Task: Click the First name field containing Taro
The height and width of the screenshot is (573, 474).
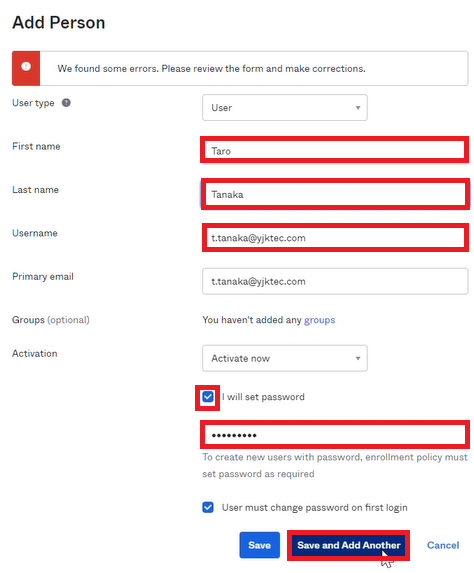Action: (x=334, y=151)
